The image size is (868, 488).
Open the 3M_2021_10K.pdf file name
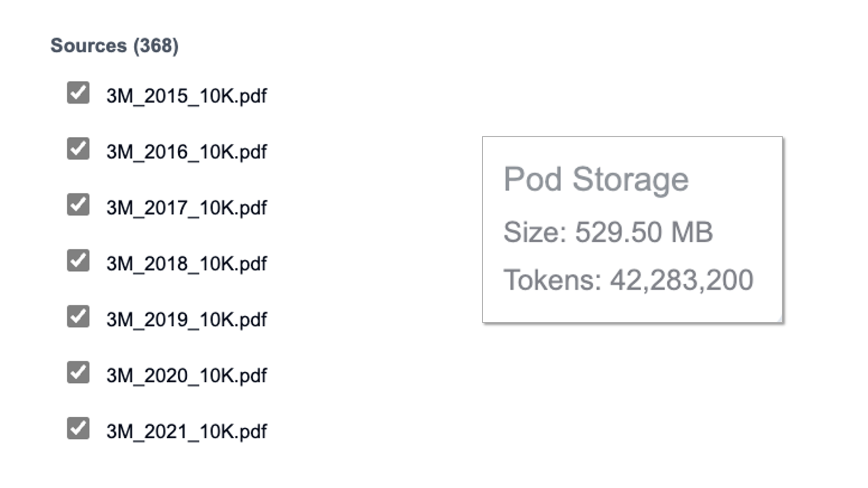pos(186,432)
